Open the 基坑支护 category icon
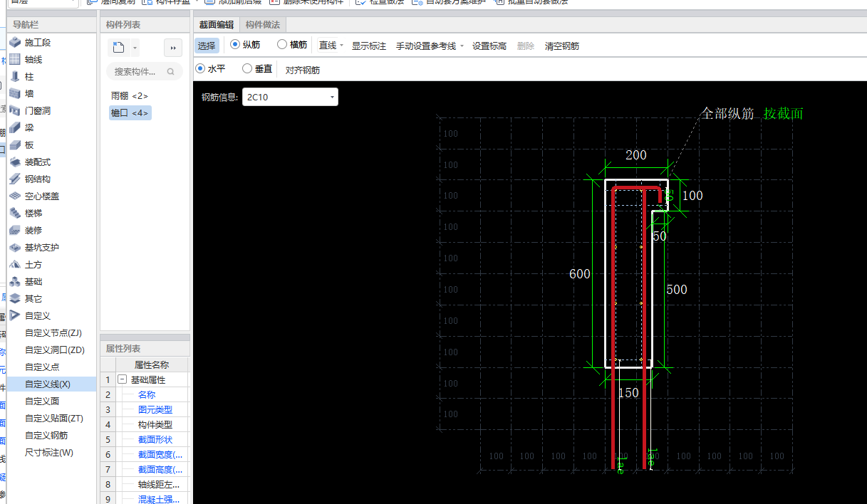The width and height of the screenshot is (867, 504). click(15, 248)
